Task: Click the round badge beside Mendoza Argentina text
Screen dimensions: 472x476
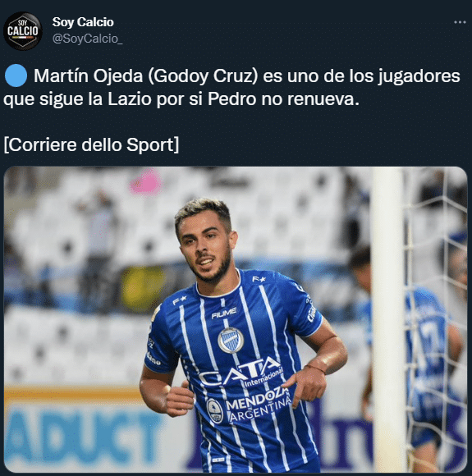Action: point(215,410)
